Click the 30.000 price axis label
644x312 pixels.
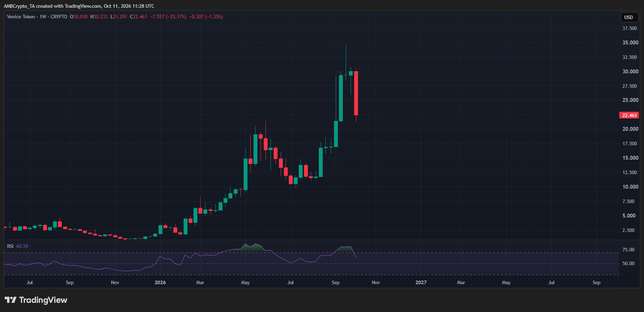[630, 72]
